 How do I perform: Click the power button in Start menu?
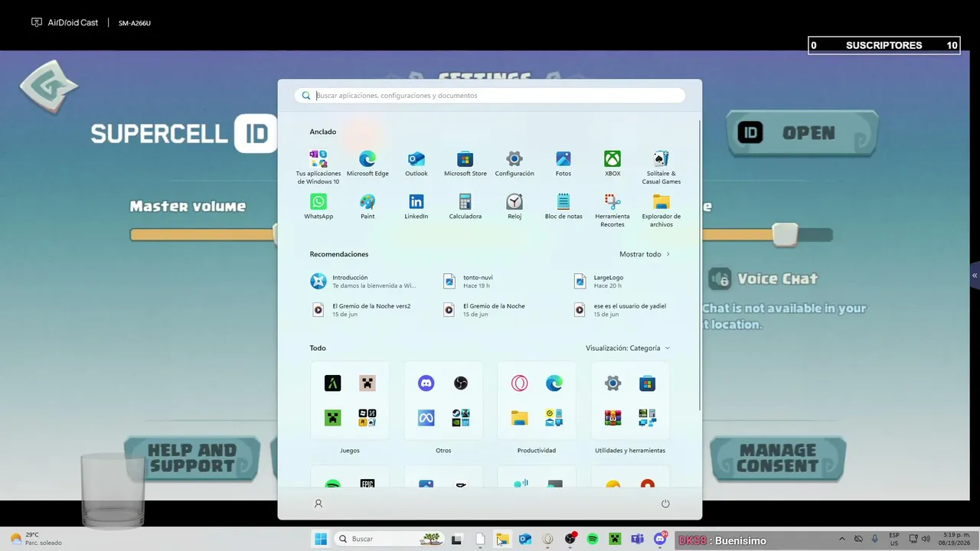[x=665, y=504]
